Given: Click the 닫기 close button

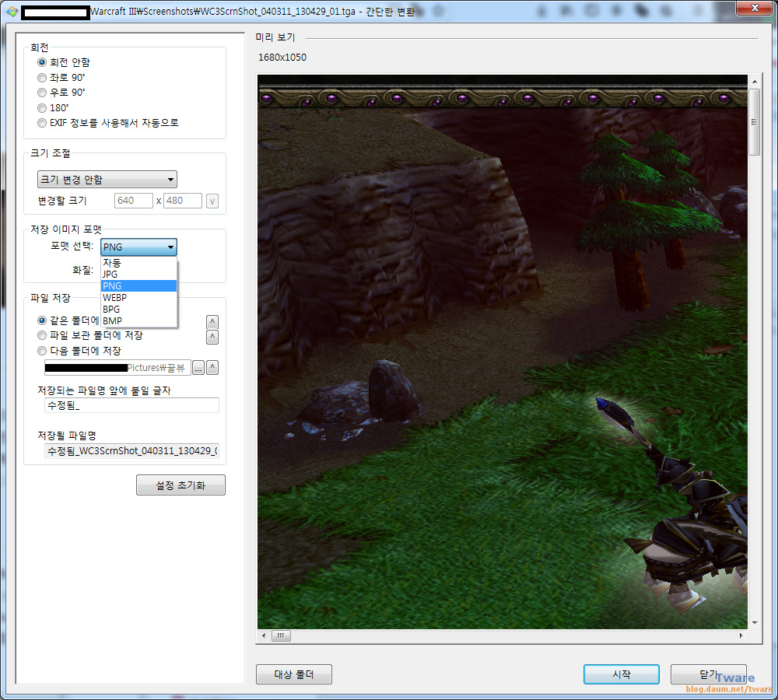Looking at the screenshot, I should (x=709, y=674).
